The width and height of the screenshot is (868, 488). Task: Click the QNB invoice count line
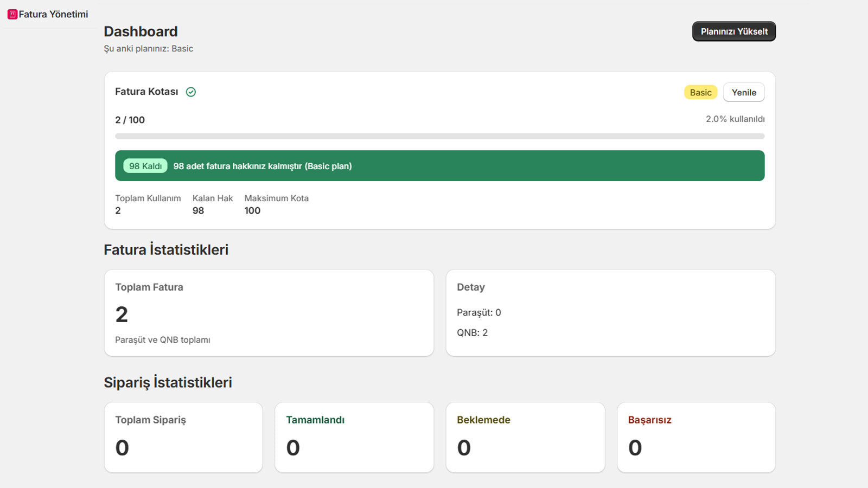pyautogui.click(x=472, y=332)
